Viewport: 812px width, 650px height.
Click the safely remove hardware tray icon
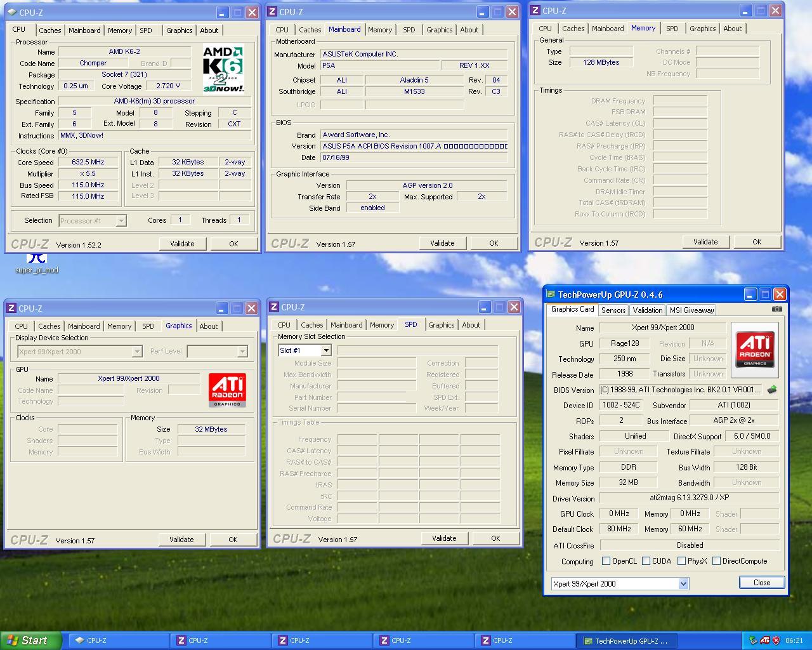point(753,640)
